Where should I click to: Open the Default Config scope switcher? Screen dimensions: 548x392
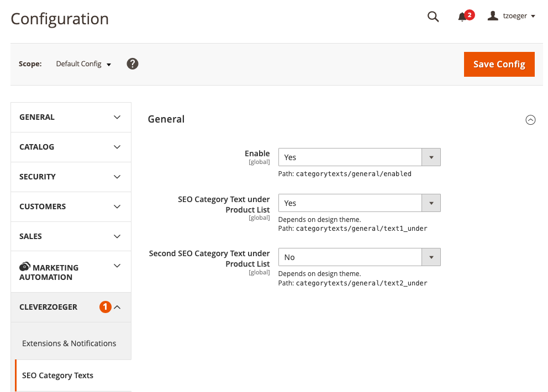tap(83, 64)
